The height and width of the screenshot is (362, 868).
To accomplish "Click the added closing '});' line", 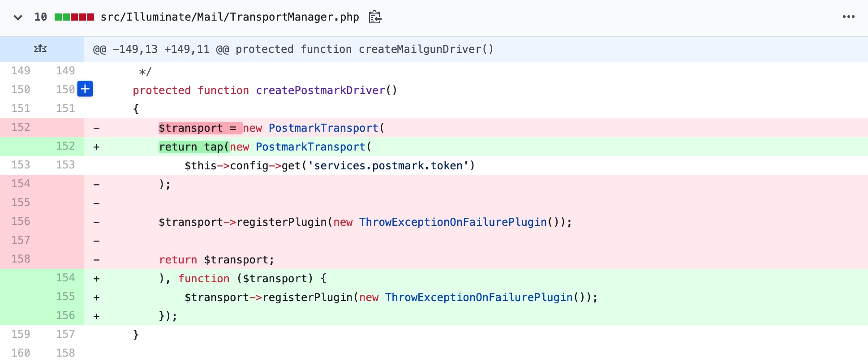I will tap(168, 316).
